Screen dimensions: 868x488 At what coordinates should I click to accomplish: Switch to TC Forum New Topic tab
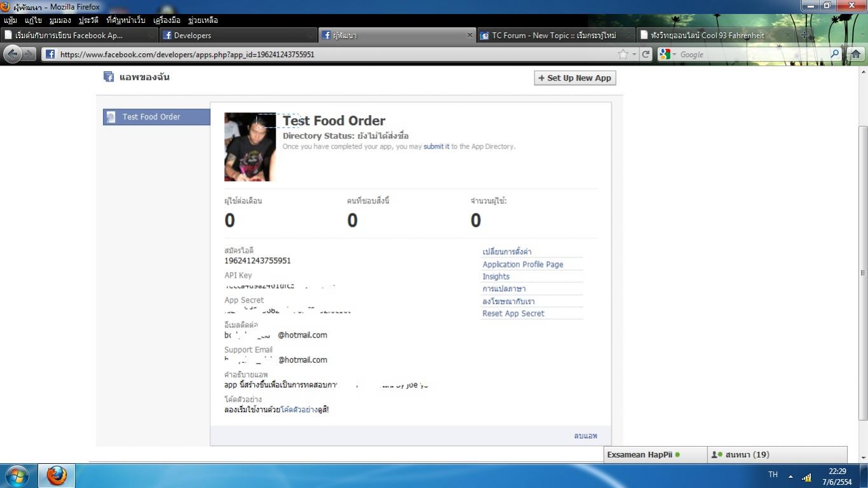(556, 36)
